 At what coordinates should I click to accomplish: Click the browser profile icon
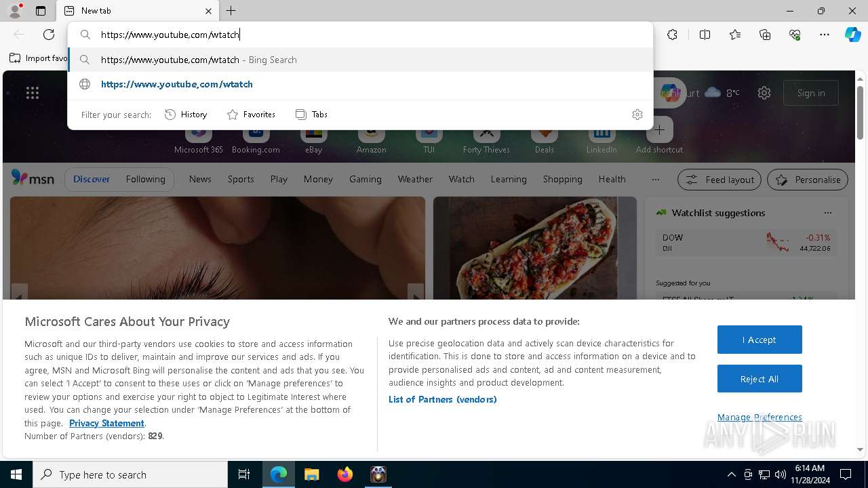pos(15,10)
